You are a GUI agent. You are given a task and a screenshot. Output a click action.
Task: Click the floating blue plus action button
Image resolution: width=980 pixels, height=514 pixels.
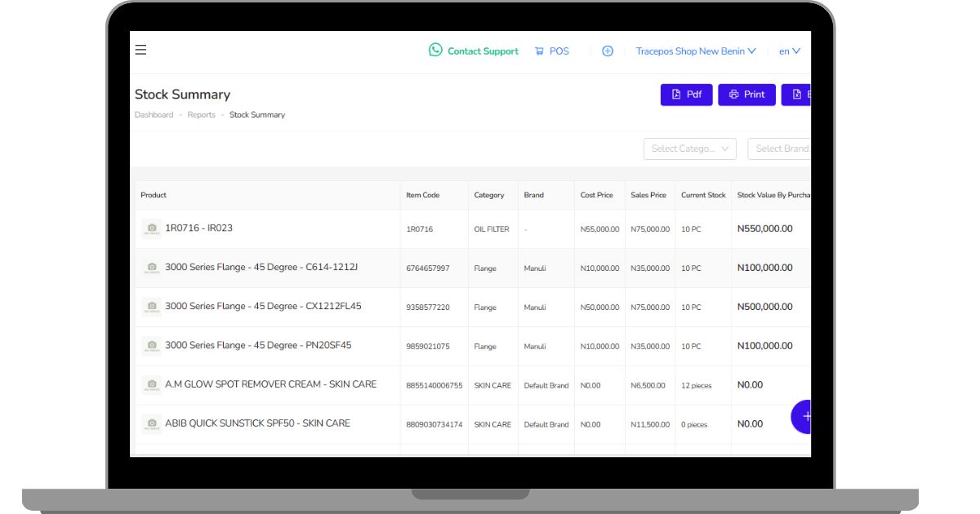801,416
